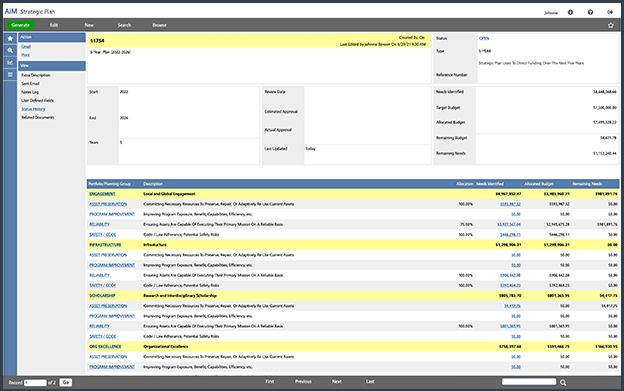This screenshot has height=391, width=624.
Task: Open the New menu item
Action: click(89, 25)
